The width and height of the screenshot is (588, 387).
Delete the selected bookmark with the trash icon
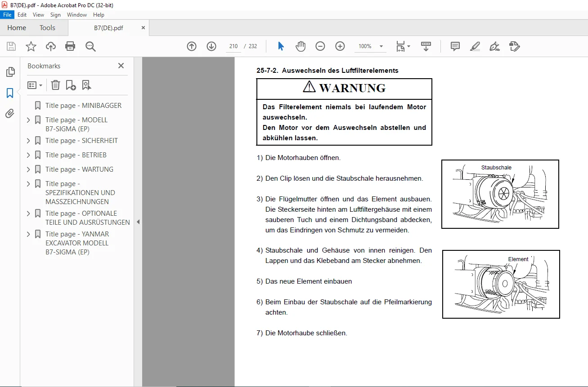point(55,85)
